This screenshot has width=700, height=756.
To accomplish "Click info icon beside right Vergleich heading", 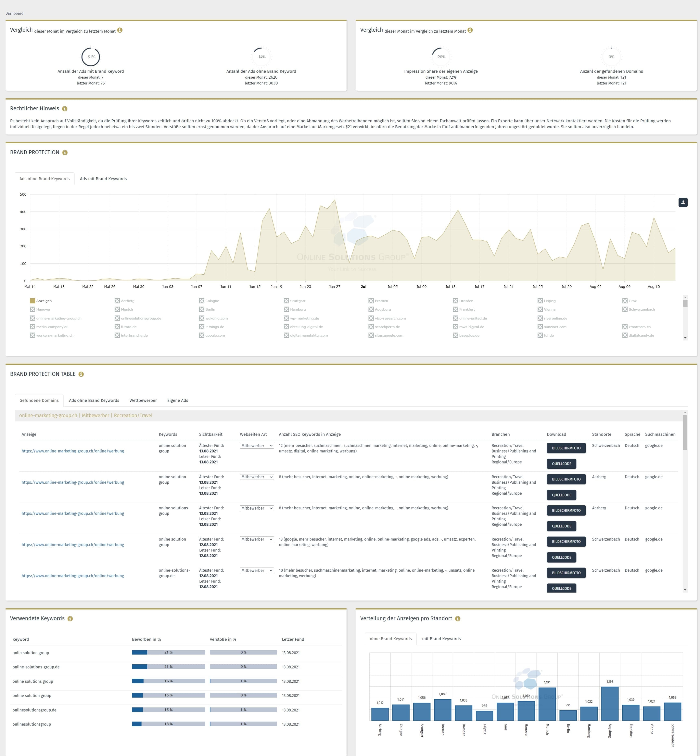I will coord(470,30).
